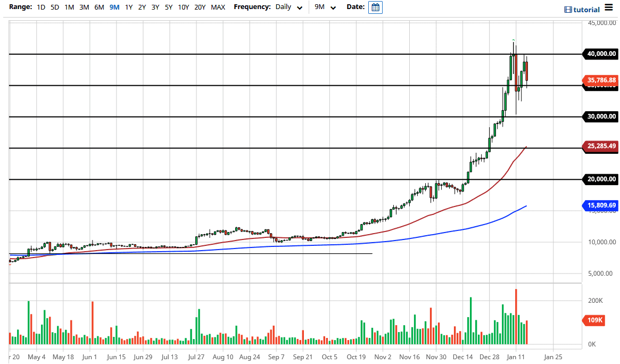Click the chevron next to Daily frequency
620x364 pixels.
299,7
